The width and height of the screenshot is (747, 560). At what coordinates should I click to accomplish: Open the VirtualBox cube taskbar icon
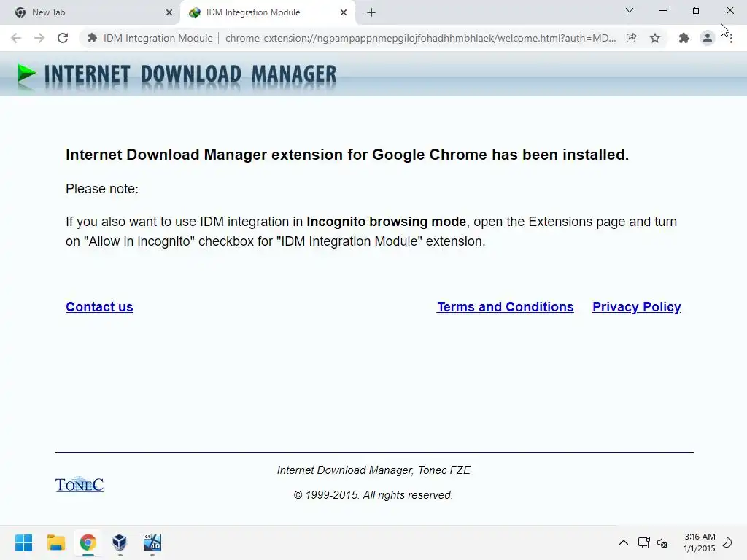(x=120, y=542)
